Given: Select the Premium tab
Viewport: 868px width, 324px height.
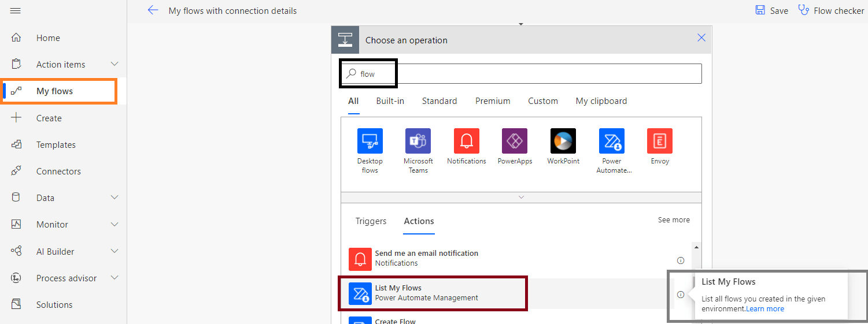Looking at the screenshot, I should [493, 101].
